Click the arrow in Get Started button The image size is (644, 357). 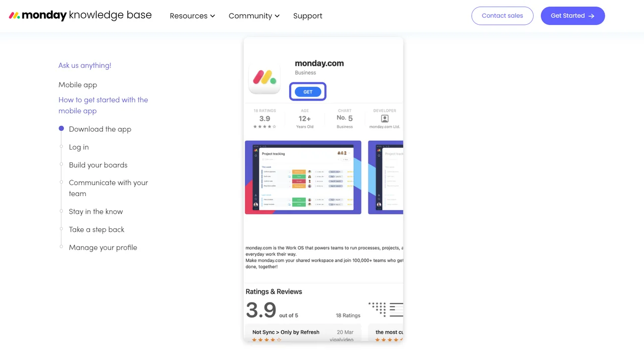[591, 16]
